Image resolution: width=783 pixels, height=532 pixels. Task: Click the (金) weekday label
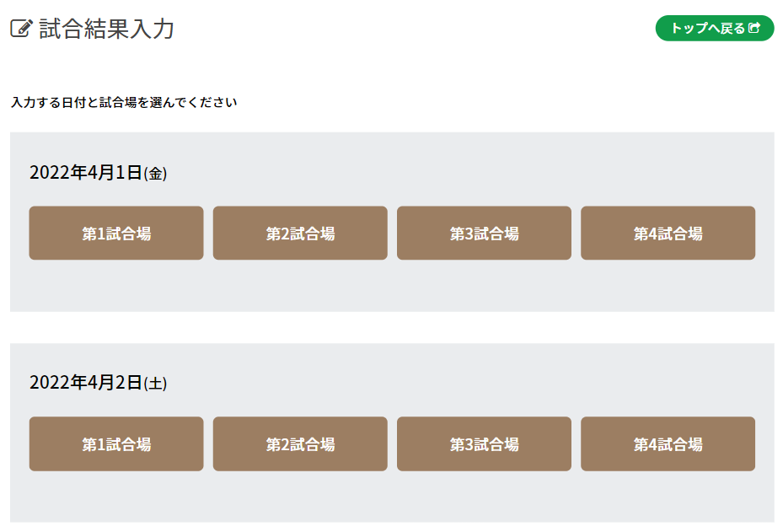pos(156,174)
